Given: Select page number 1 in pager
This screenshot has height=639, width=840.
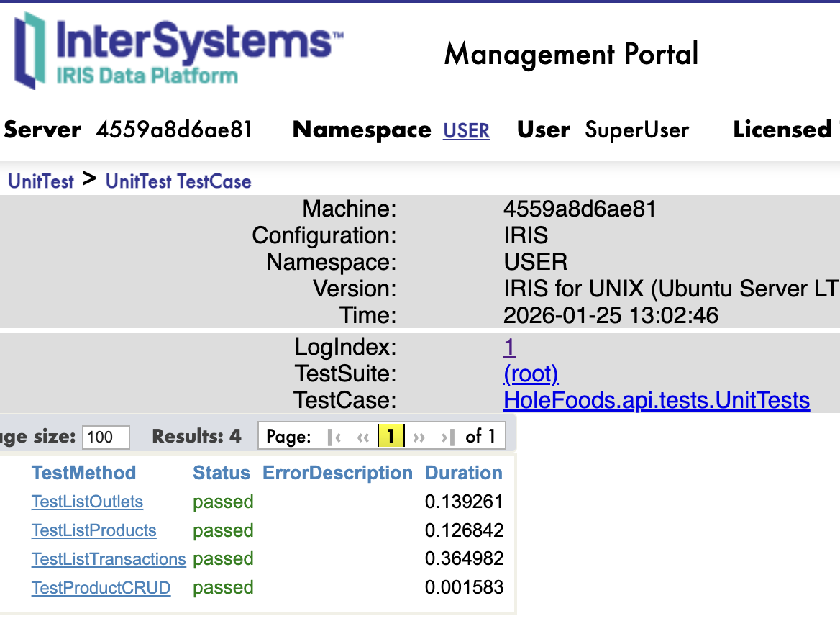Looking at the screenshot, I should pyautogui.click(x=391, y=436).
